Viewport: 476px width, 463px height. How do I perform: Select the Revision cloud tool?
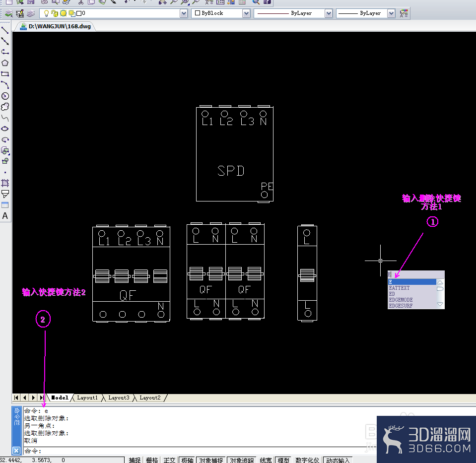(x=5, y=107)
